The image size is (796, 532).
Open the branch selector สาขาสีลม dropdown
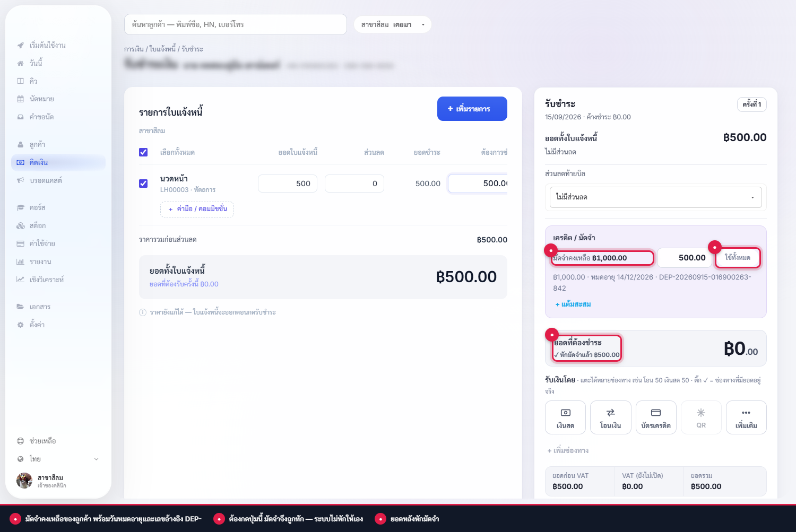[392, 24]
